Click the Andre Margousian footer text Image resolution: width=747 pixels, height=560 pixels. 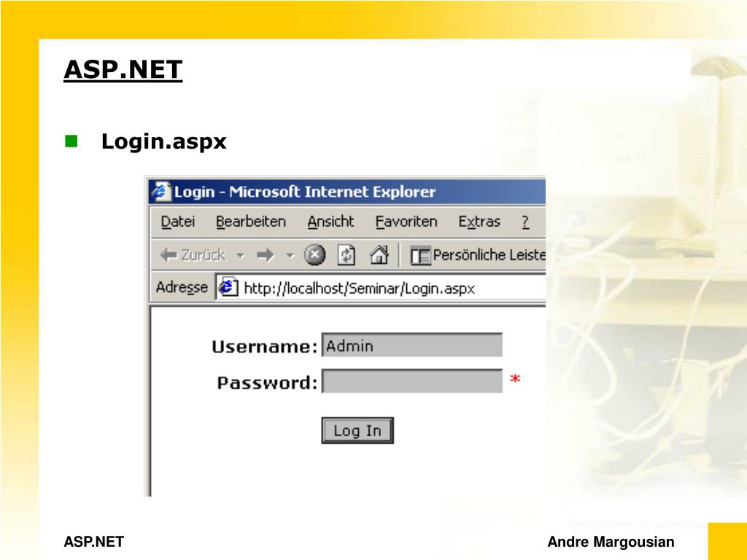click(611, 542)
